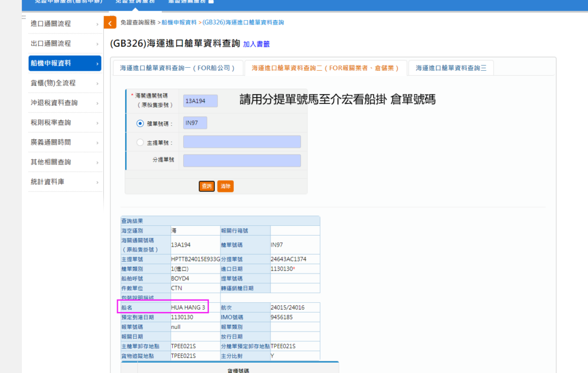
Task: Open 廣義通關時間 sidebar item
Action: click(65, 142)
